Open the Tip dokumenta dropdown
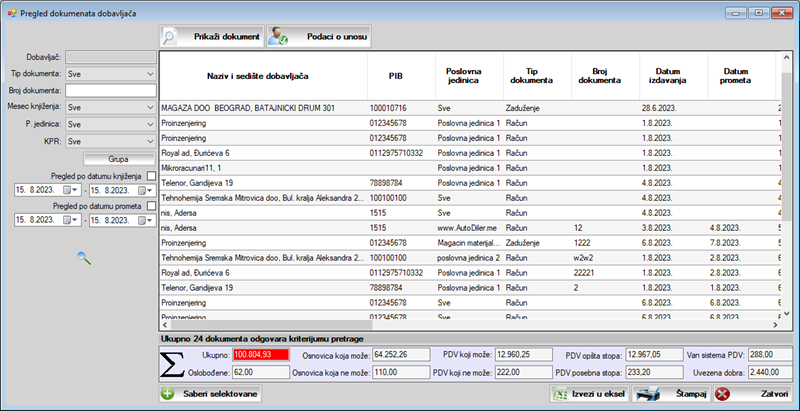Viewport: 800px width, 411px height. (x=149, y=73)
